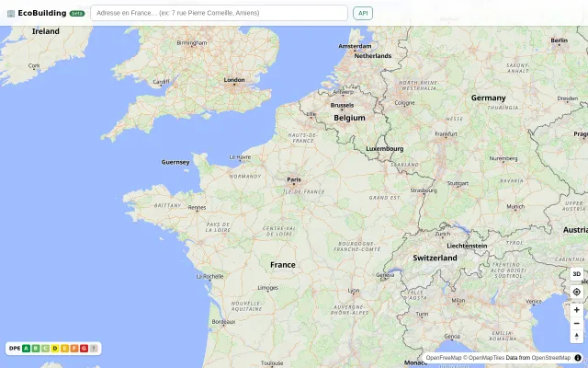
Task: Click the green beta badge
Action: pyautogui.click(x=77, y=14)
